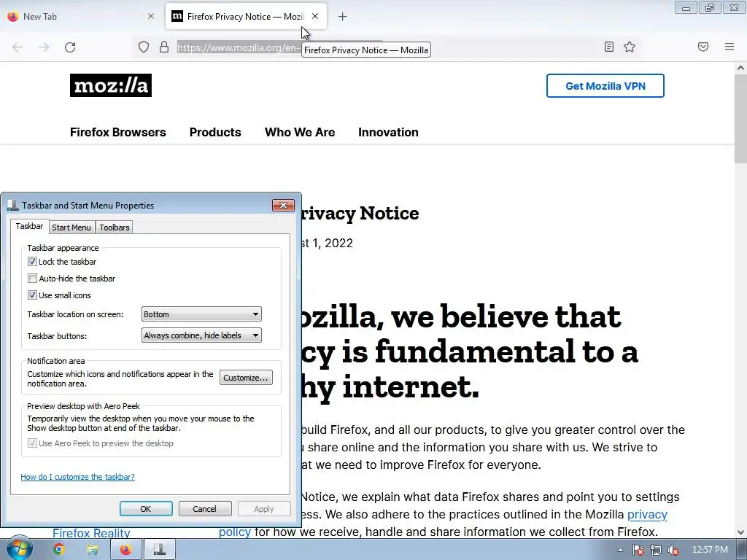
Task: Open Innovation navigation menu
Action: 388,132
